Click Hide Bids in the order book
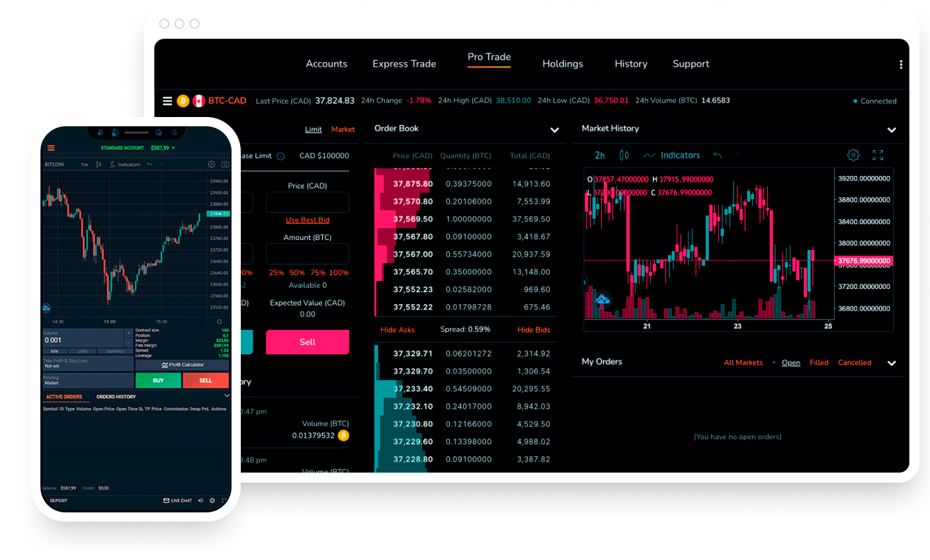The height and width of the screenshot is (560, 930). tap(534, 330)
